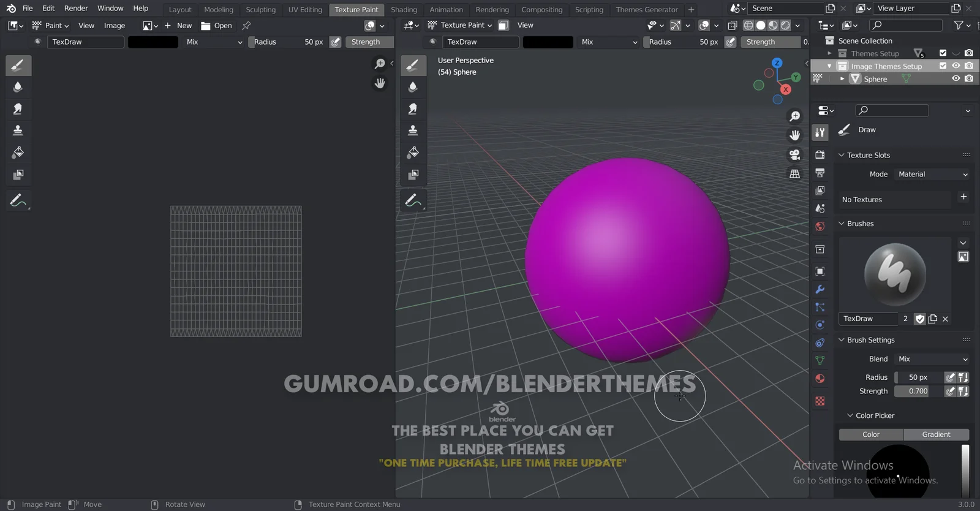
Task: Toggle X-ray mode in the viewport header
Action: 732,25
